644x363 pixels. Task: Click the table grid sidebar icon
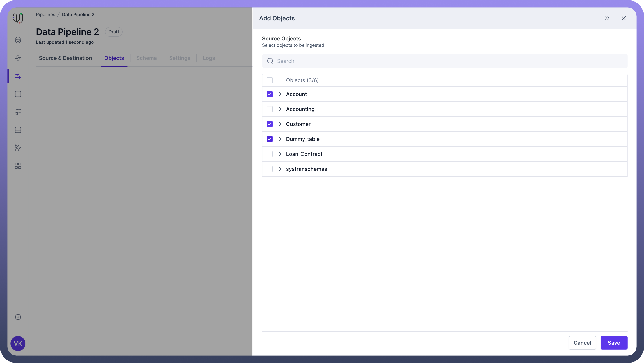click(x=18, y=130)
